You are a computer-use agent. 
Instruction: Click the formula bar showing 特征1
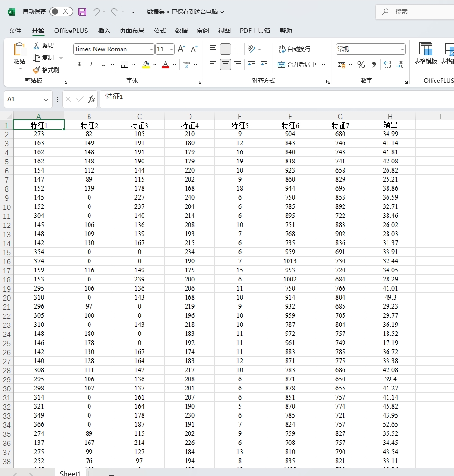(277, 99)
